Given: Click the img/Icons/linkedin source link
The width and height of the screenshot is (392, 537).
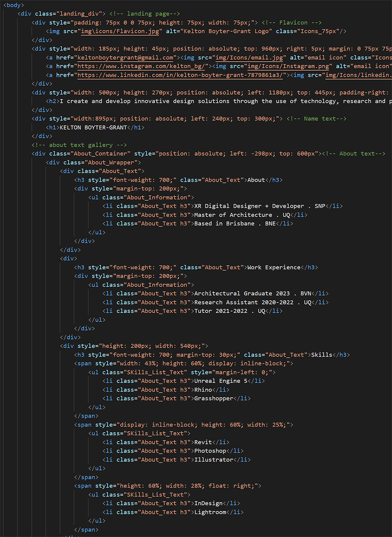Looking at the screenshot, I should pyautogui.click(x=358, y=75).
